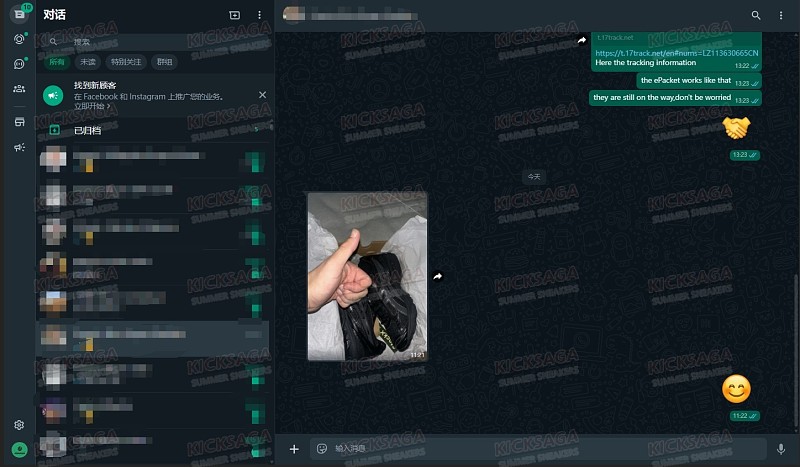Select the 特别关注 favorites filter tab

[x=126, y=62]
